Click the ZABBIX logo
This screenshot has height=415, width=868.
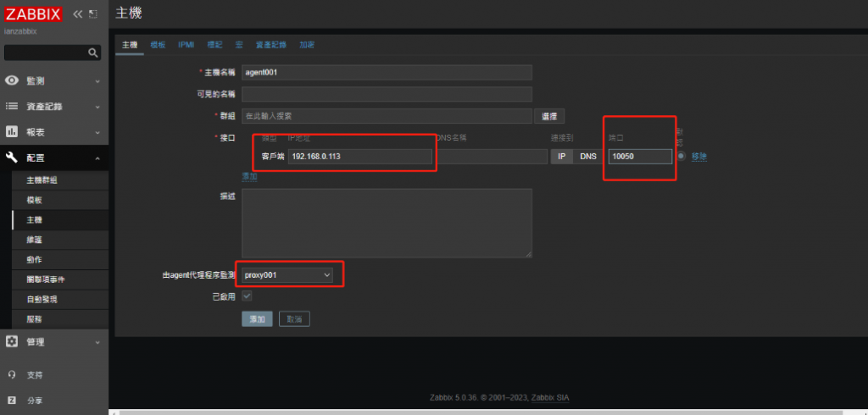33,14
